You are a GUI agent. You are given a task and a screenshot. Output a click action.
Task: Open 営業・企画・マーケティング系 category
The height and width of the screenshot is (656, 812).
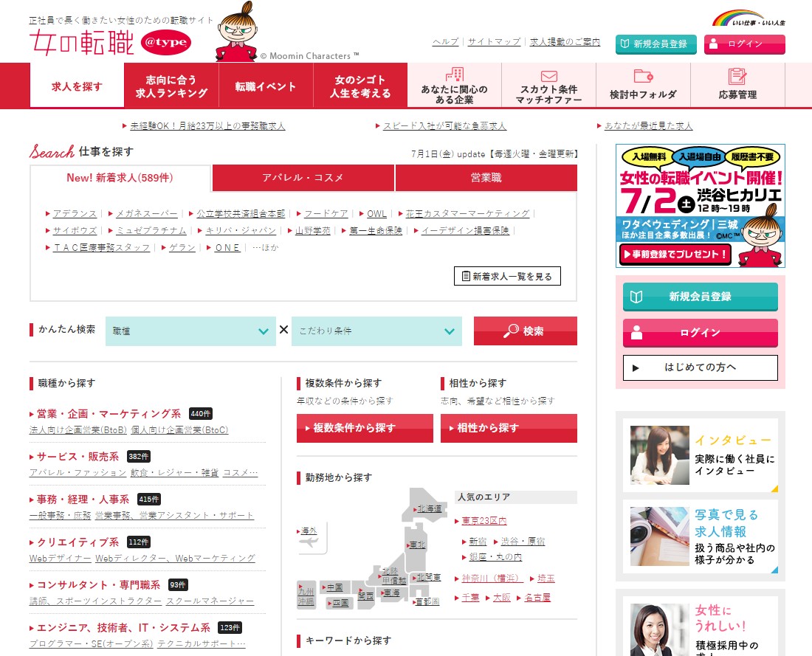[x=109, y=414]
